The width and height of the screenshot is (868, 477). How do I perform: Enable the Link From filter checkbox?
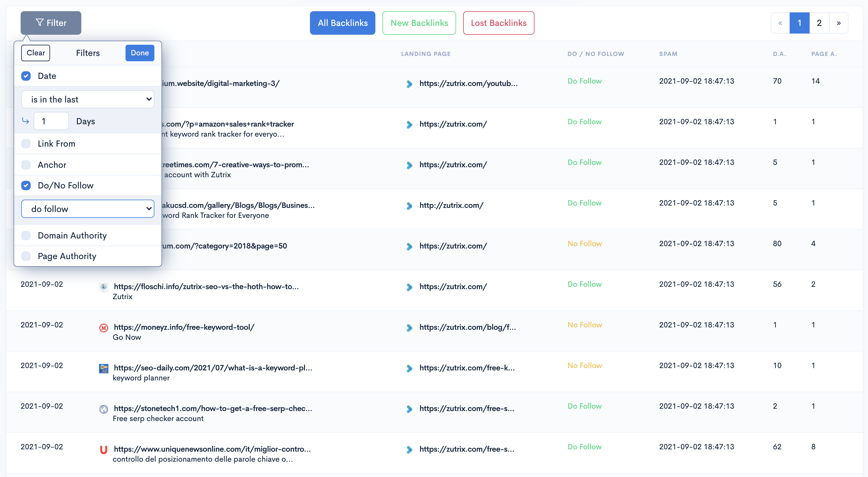tap(26, 144)
